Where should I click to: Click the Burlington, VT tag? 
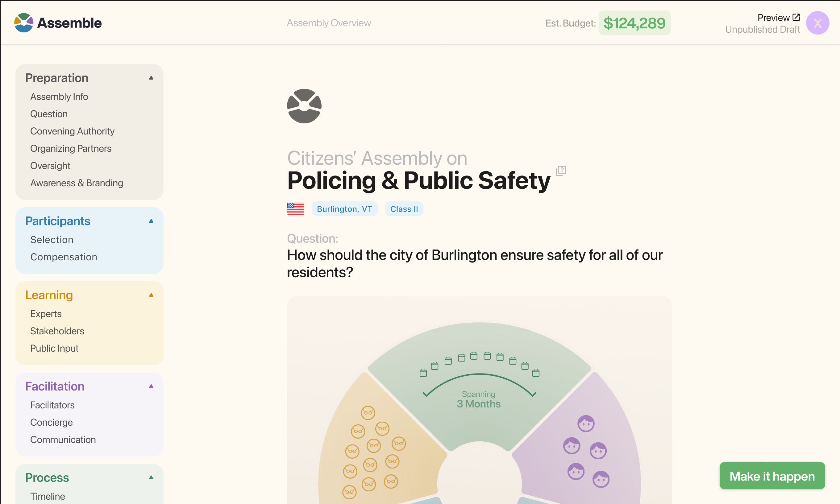pos(345,209)
